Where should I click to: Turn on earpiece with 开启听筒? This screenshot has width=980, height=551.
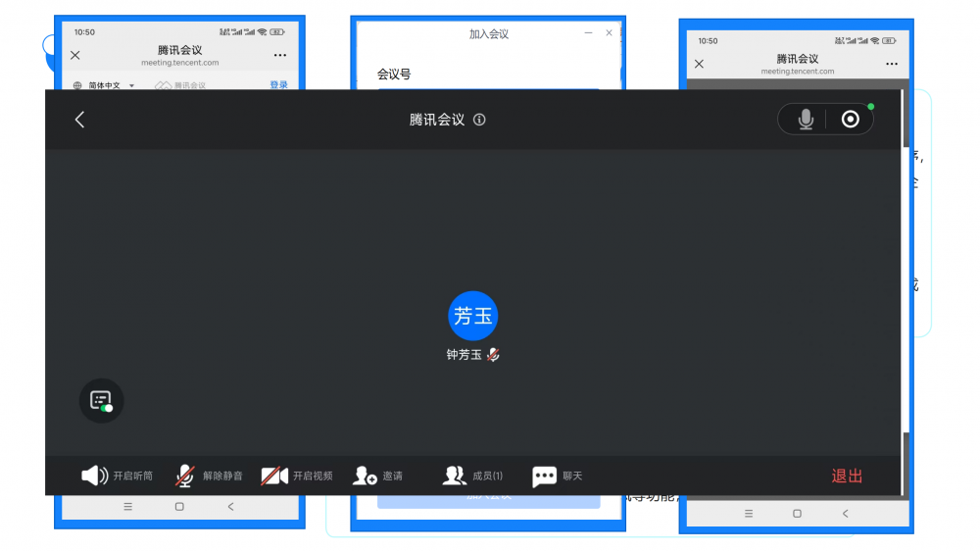tap(117, 476)
